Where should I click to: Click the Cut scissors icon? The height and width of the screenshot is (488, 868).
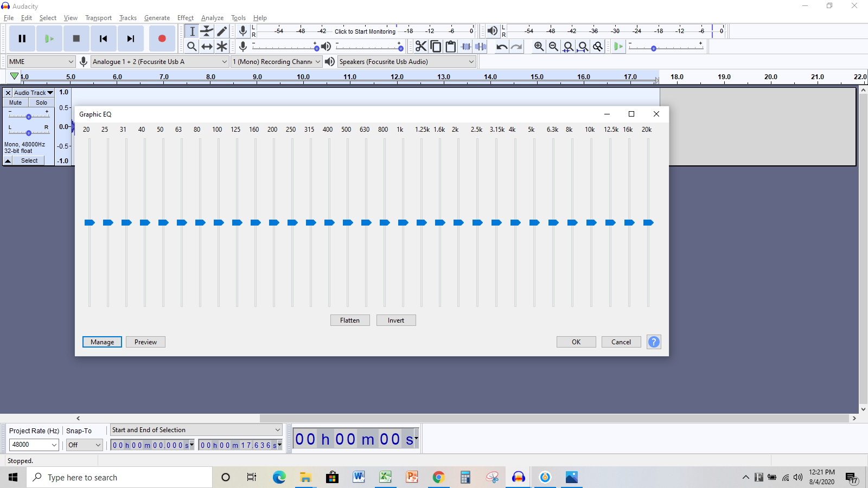(421, 47)
